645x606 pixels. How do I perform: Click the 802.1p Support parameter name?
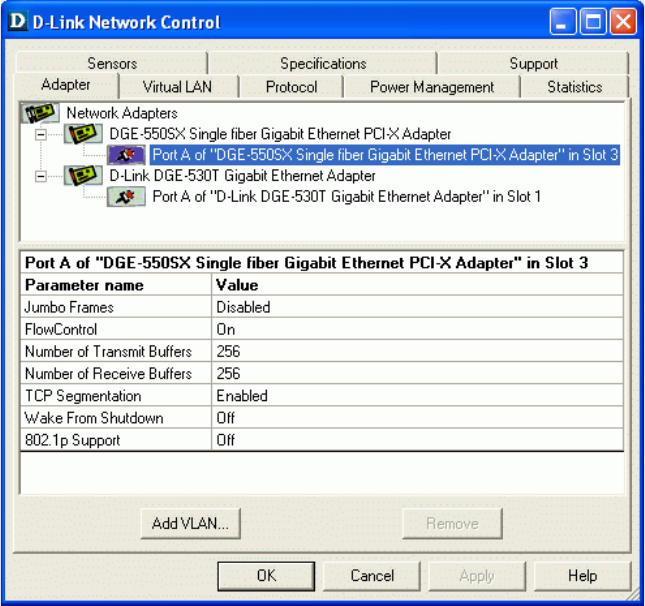click(x=72, y=441)
